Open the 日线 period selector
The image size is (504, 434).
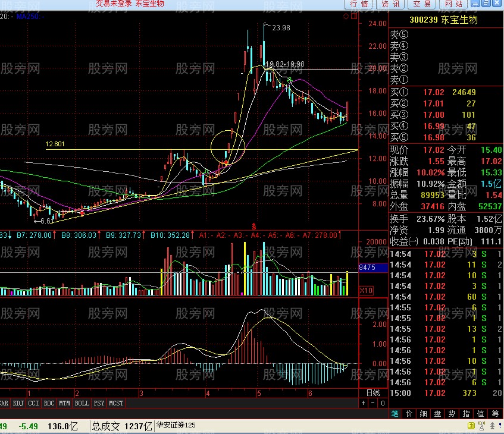click(x=372, y=393)
